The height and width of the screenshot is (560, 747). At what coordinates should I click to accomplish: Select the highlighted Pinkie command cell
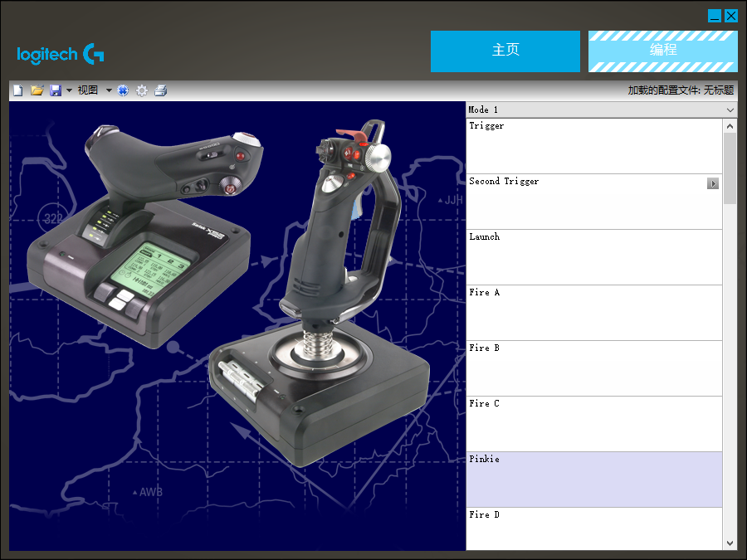coord(594,480)
